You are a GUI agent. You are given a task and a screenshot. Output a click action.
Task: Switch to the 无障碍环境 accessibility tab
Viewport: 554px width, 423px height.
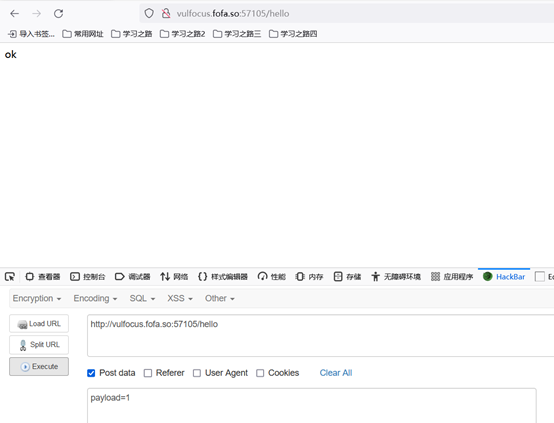[396, 277]
